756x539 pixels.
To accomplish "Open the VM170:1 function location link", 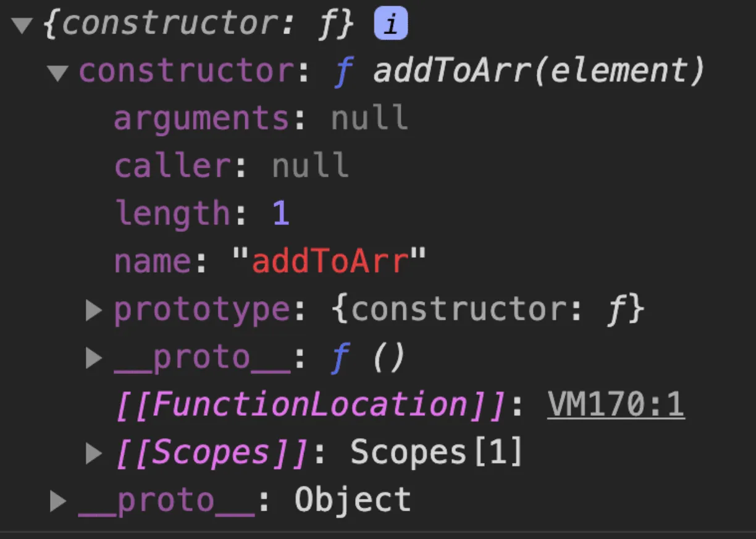I will point(615,405).
